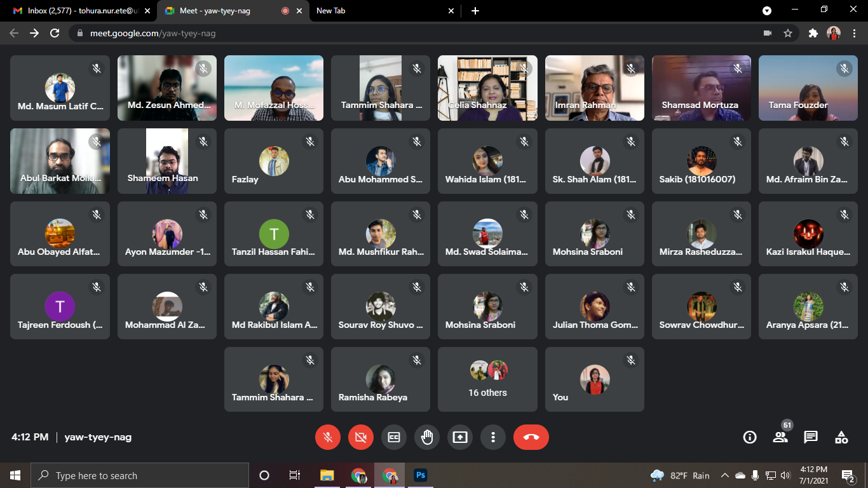This screenshot has width=868, height=488.
Task: Open Photoshop from the taskbar
Action: [420, 475]
